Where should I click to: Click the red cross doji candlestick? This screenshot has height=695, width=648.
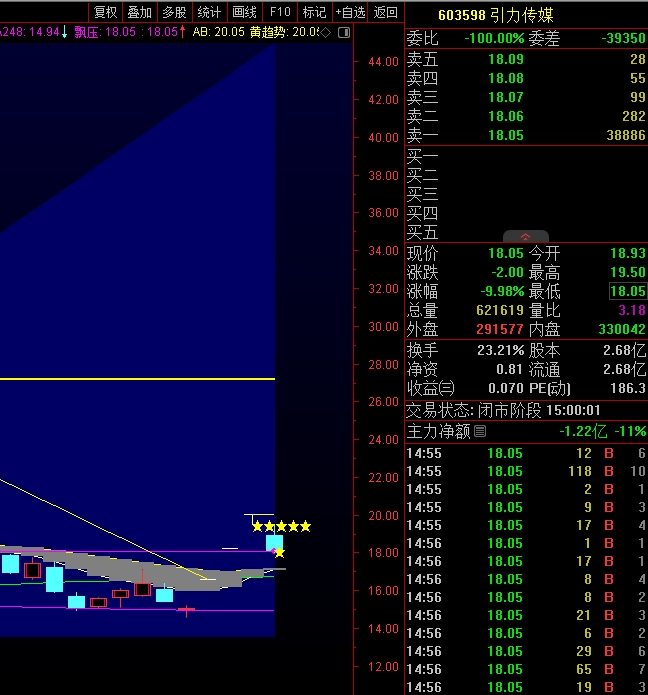coord(187,611)
